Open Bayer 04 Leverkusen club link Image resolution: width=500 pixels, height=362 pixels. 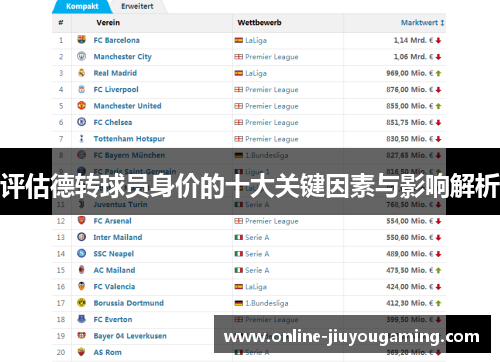pyautogui.click(x=130, y=336)
